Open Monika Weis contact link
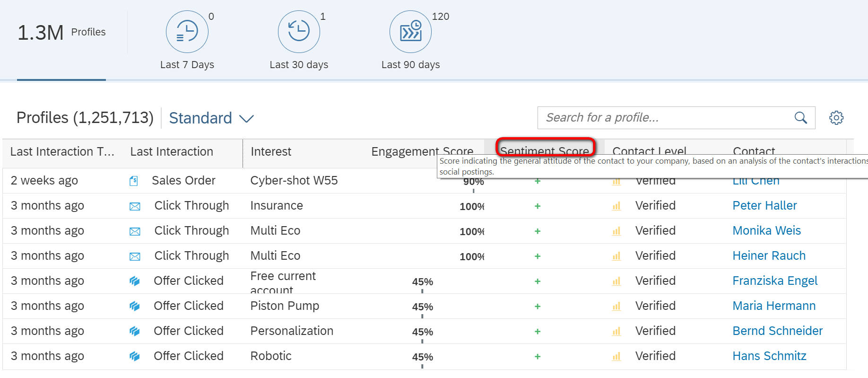Image resolution: width=868 pixels, height=378 pixels. (x=766, y=231)
